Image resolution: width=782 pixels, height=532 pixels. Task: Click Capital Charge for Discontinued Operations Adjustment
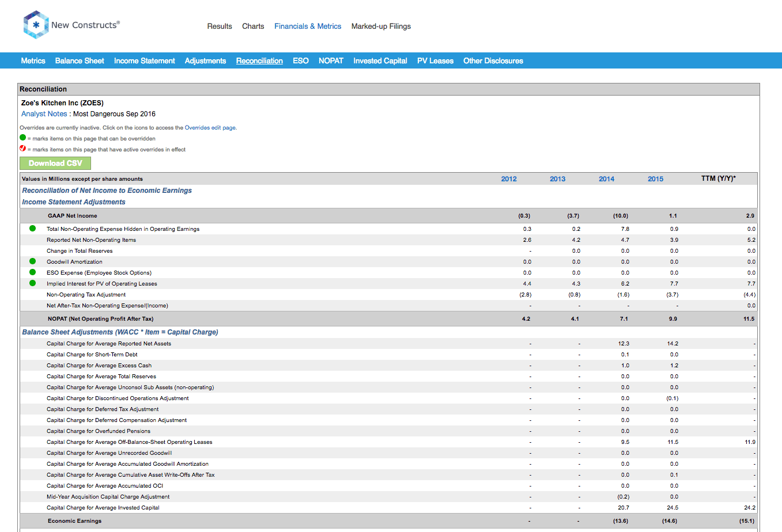118,398
